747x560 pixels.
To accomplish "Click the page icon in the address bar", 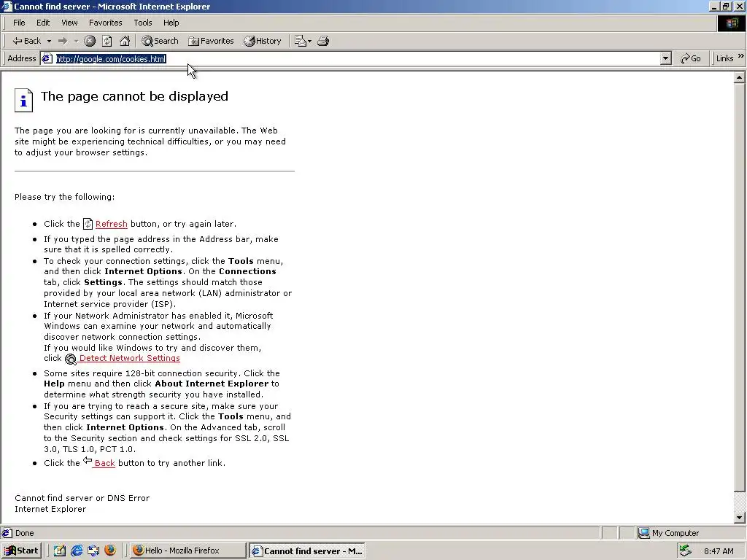I will [x=47, y=58].
